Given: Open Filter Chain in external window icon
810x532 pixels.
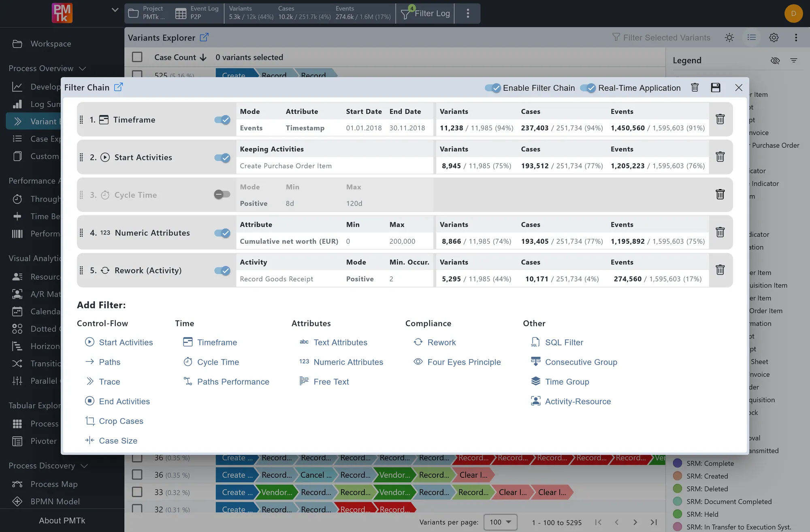Looking at the screenshot, I should [118, 87].
